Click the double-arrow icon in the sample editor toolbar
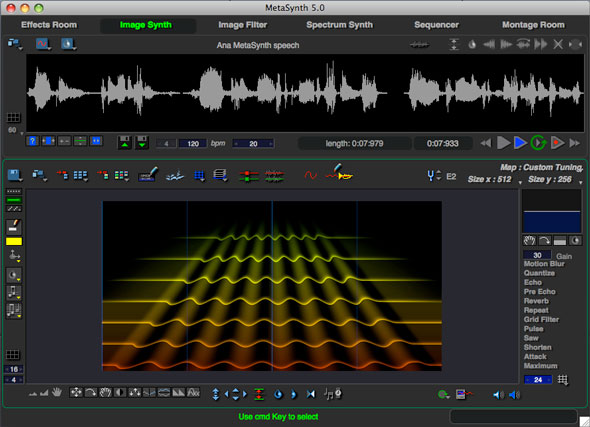Screen dimensions: 590x427 coord(541,44)
